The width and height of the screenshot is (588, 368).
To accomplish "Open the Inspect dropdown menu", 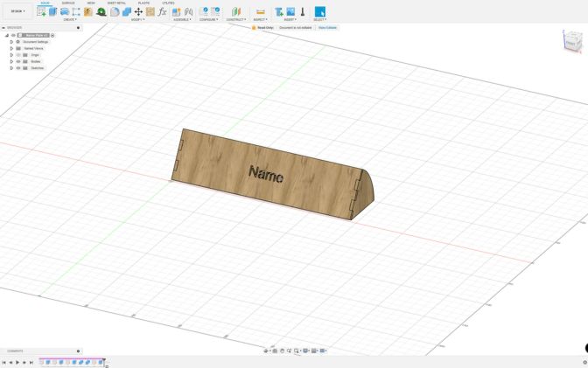I will [260, 19].
